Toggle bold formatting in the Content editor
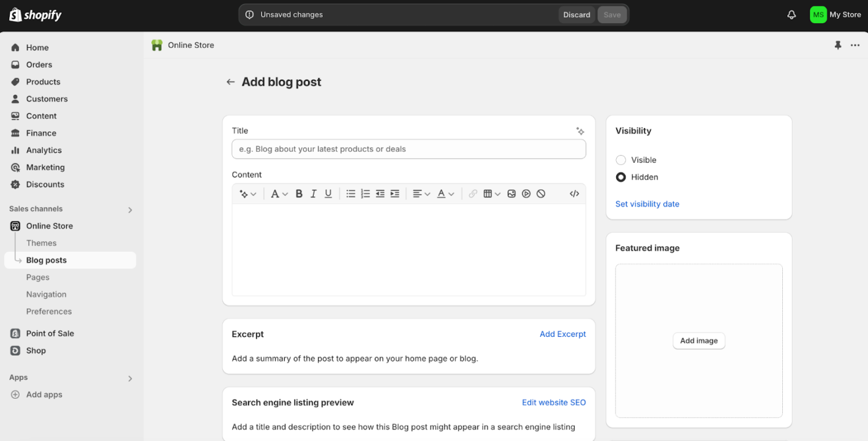 coord(299,193)
